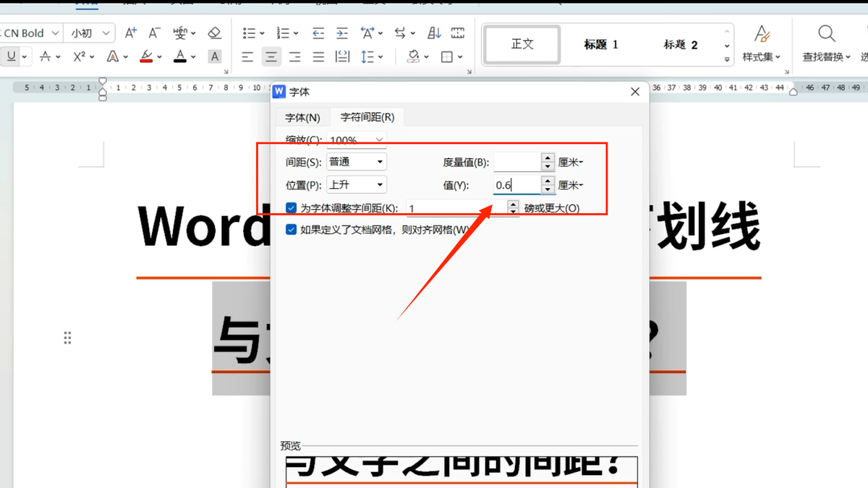Open the 间距(S) spacing dropdown
868x488 pixels.
pos(380,162)
